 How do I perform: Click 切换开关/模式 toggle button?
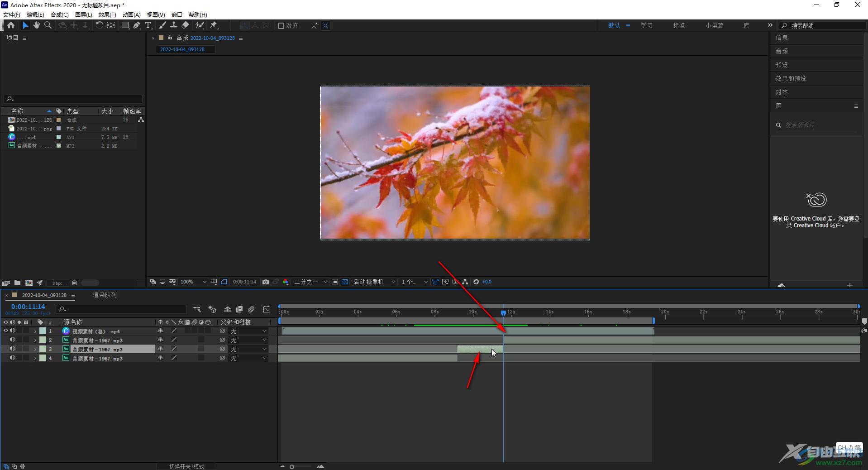point(186,466)
